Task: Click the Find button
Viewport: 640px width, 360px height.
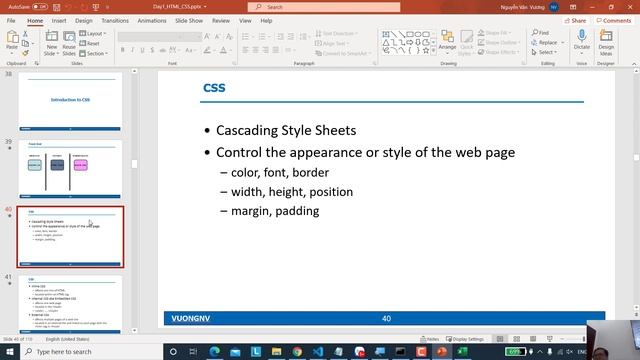Action: click(x=540, y=33)
